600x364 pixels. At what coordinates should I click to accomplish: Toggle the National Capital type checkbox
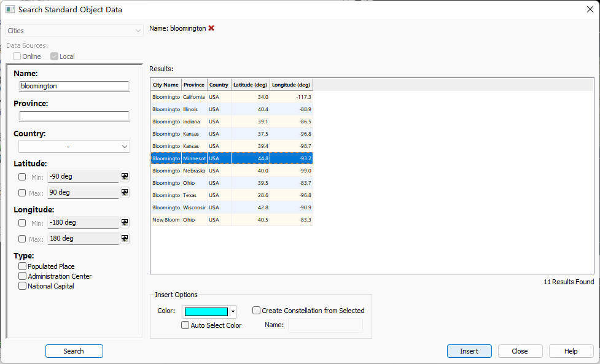coord(23,286)
